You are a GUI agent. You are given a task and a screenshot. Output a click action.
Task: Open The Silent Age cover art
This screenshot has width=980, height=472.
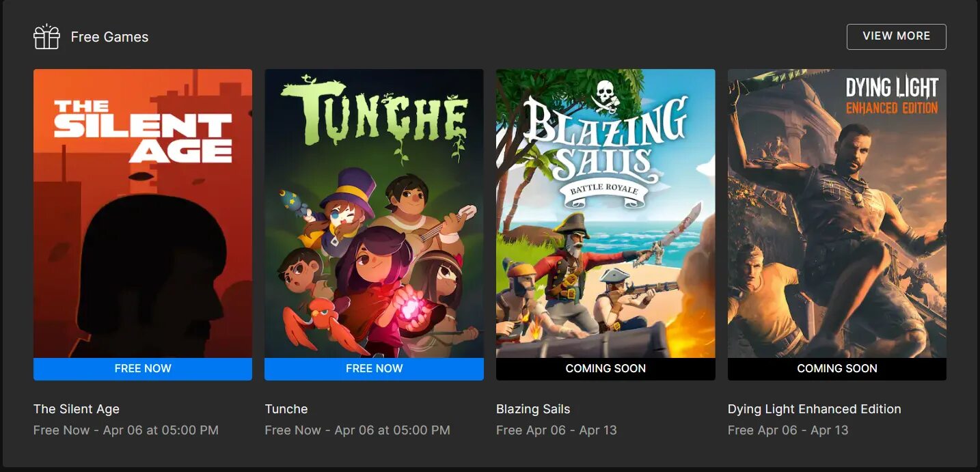coord(143,213)
